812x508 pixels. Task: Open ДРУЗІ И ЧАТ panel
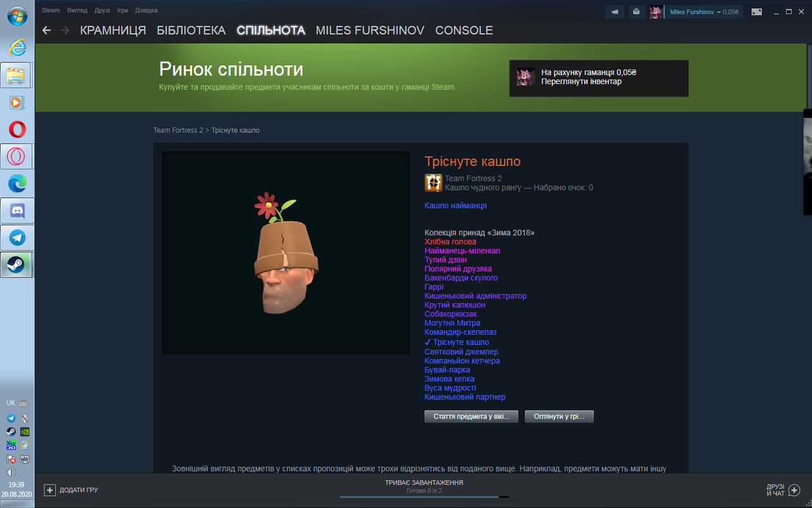(x=783, y=490)
